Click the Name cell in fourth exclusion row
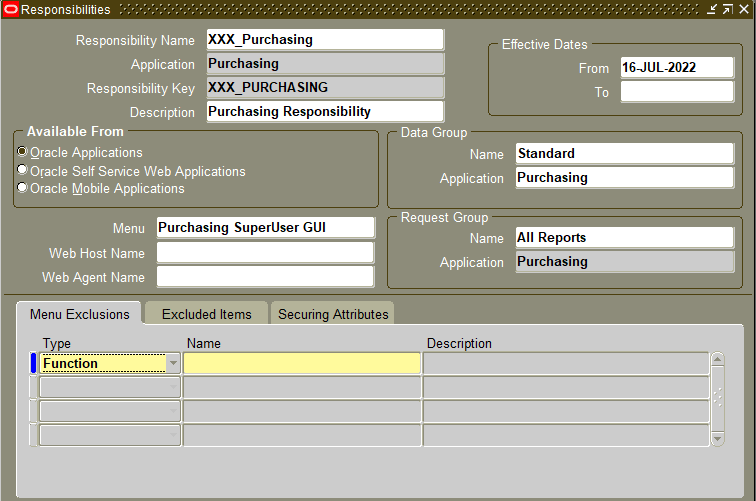This screenshot has width=756, height=501. tap(302, 435)
